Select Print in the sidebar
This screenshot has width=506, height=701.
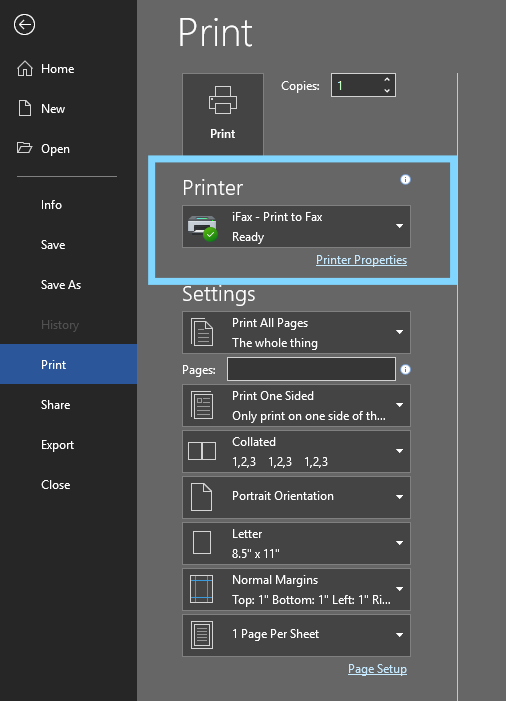coord(68,364)
